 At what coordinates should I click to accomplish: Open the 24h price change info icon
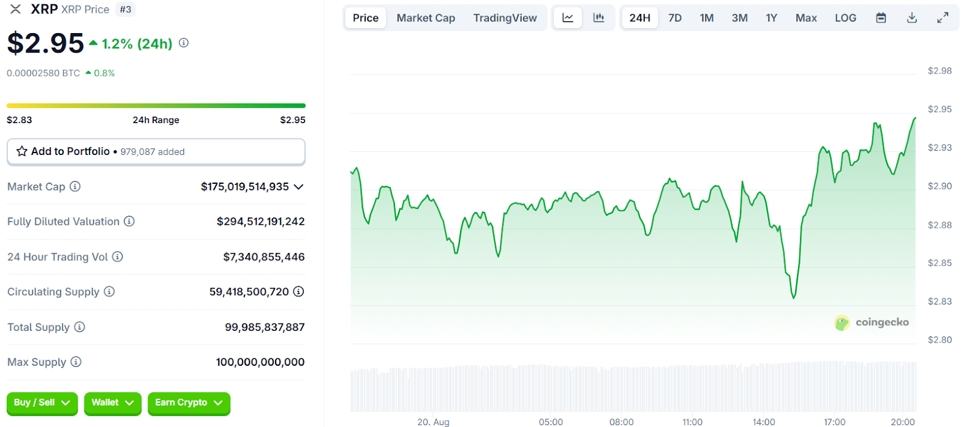(x=184, y=43)
